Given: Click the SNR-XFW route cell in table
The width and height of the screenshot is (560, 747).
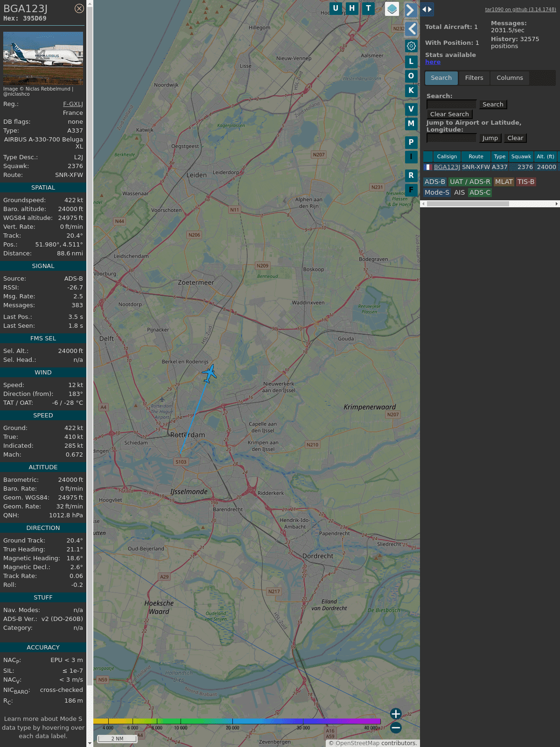Looking at the screenshot, I should pyautogui.click(x=476, y=167).
